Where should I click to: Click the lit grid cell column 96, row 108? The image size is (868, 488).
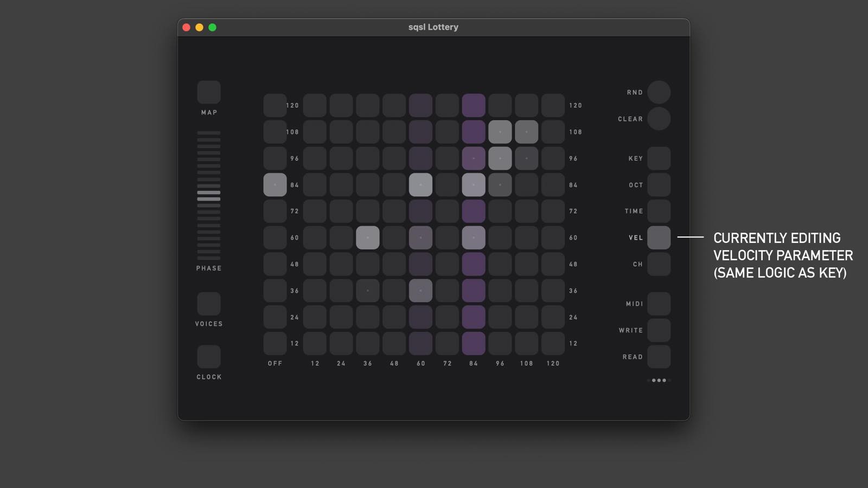tap(500, 132)
